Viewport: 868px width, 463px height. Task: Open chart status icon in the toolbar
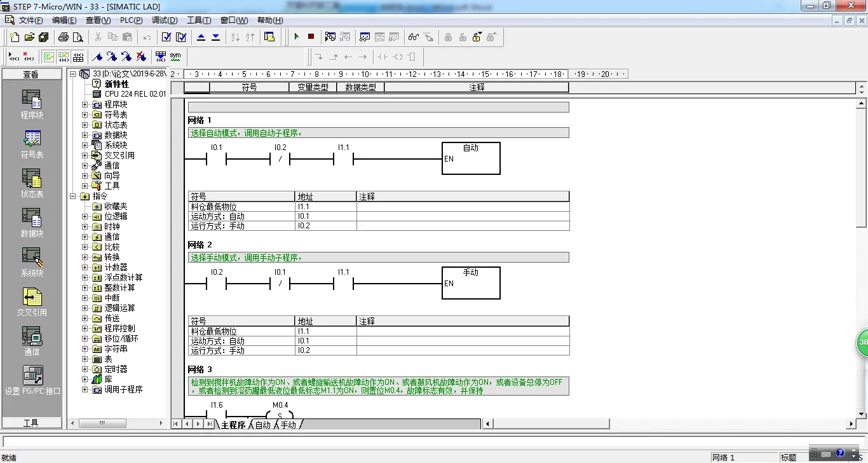(x=365, y=37)
